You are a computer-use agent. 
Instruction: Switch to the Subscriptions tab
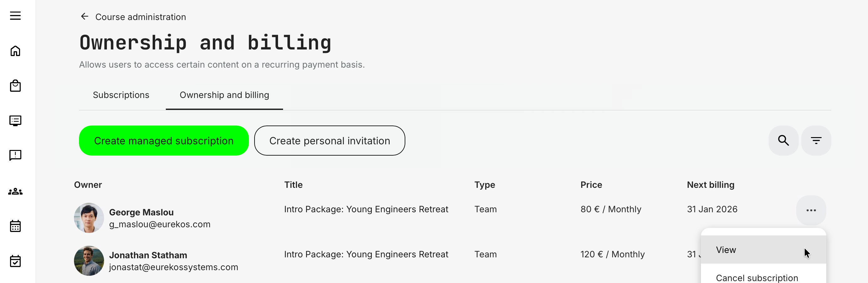click(121, 95)
